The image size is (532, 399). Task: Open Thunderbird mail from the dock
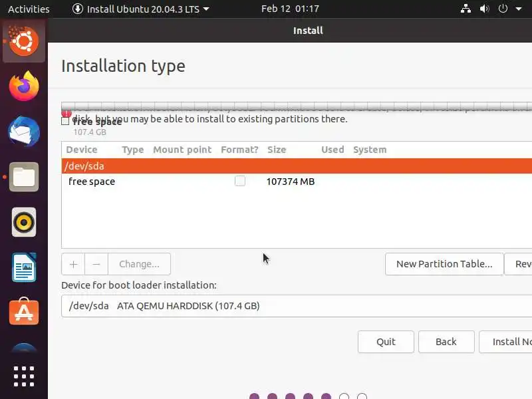tap(24, 132)
